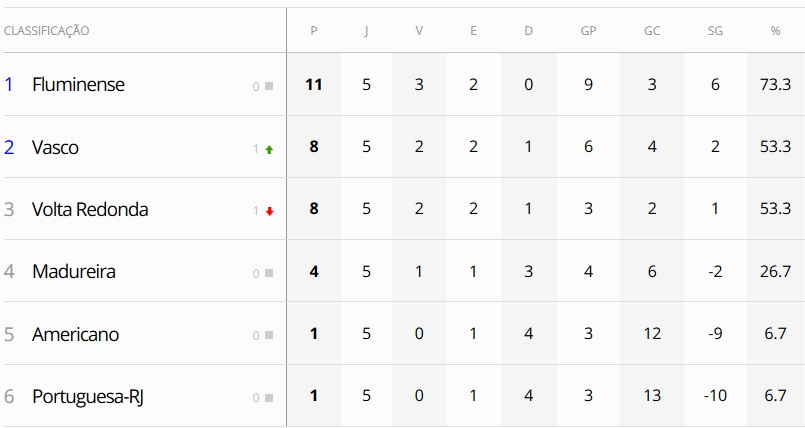This screenshot has width=805, height=428.
Task: Click the J games column header
Action: 366,31
